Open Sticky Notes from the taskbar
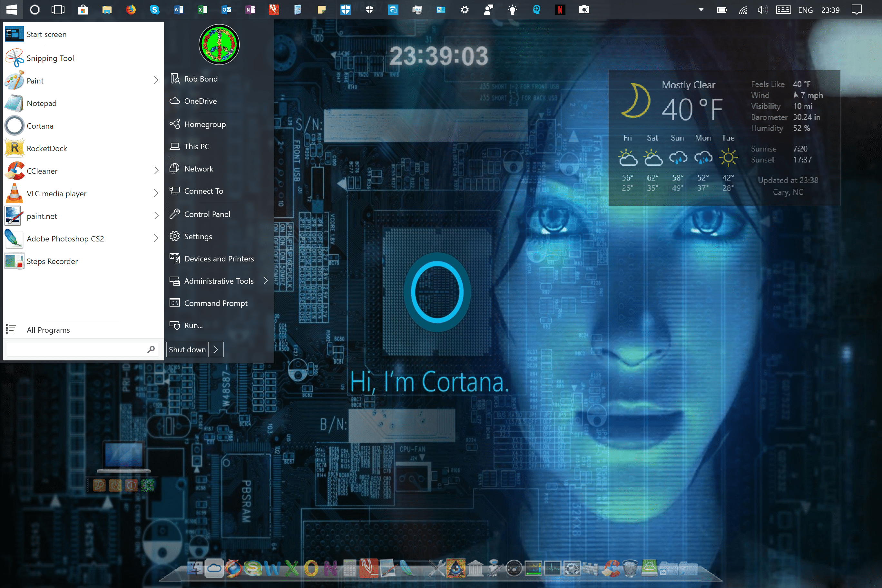This screenshot has height=588, width=882. [321, 10]
